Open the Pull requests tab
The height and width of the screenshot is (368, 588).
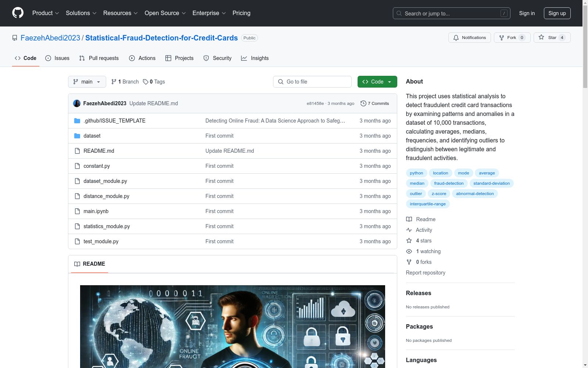[x=99, y=58]
